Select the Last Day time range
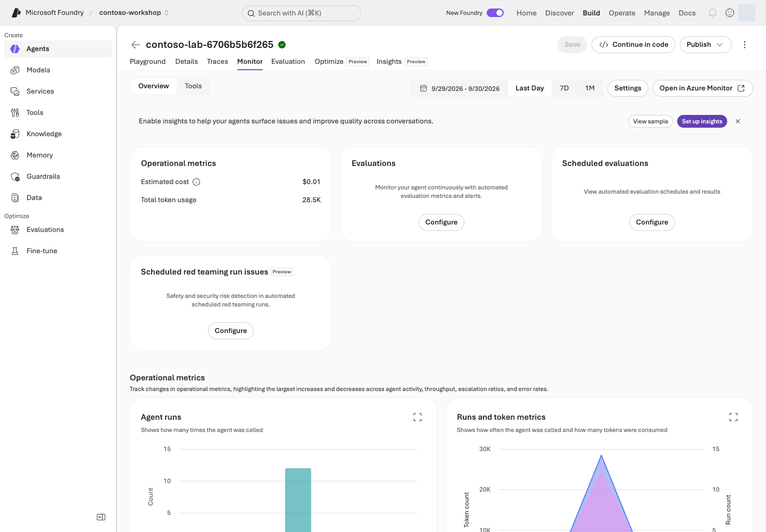The height and width of the screenshot is (532, 766). [530, 88]
